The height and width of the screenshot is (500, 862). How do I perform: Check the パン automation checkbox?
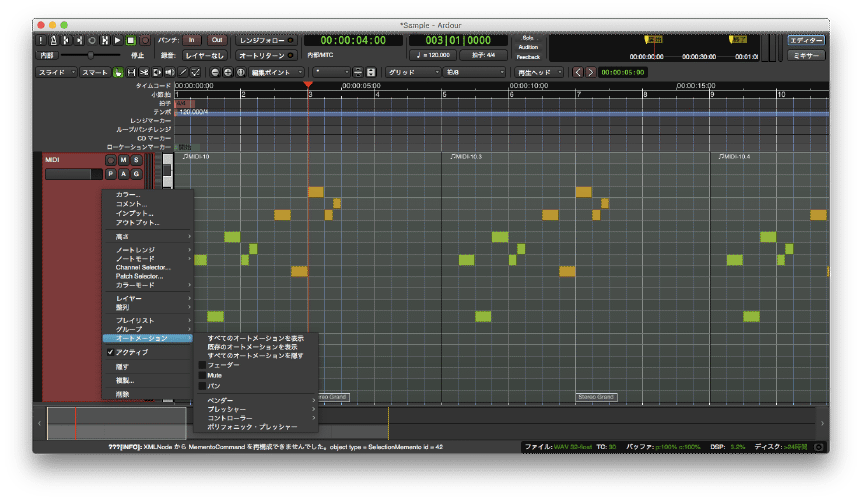coord(202,386)
